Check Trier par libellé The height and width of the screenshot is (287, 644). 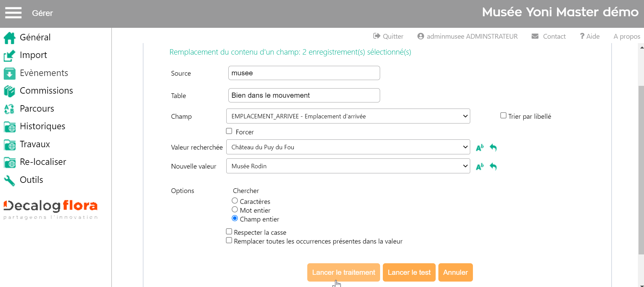point(503,115)
